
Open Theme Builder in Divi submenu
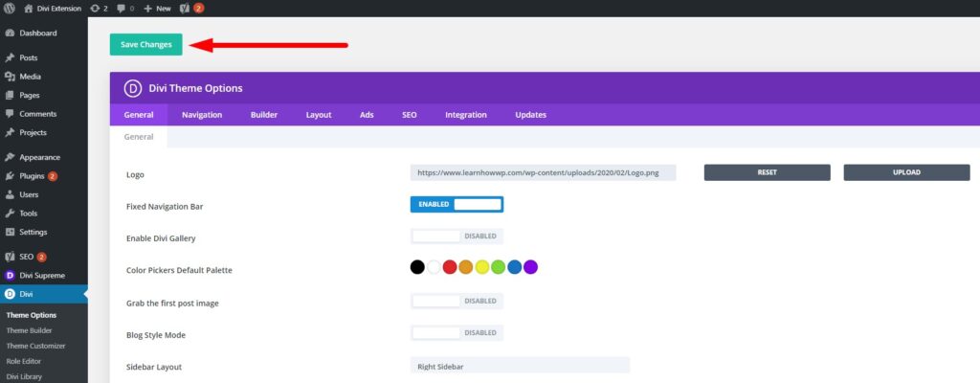coord(30,330)
